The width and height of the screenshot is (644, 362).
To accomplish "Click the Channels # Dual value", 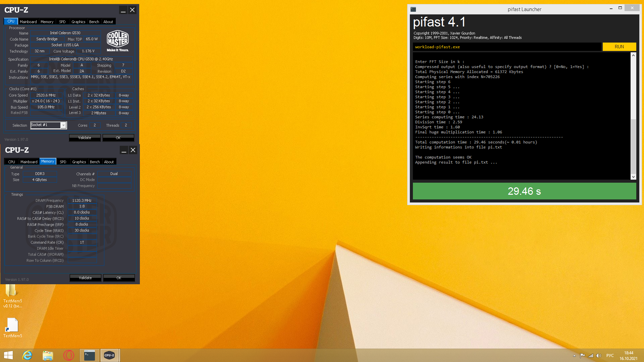I will [114, 174].
